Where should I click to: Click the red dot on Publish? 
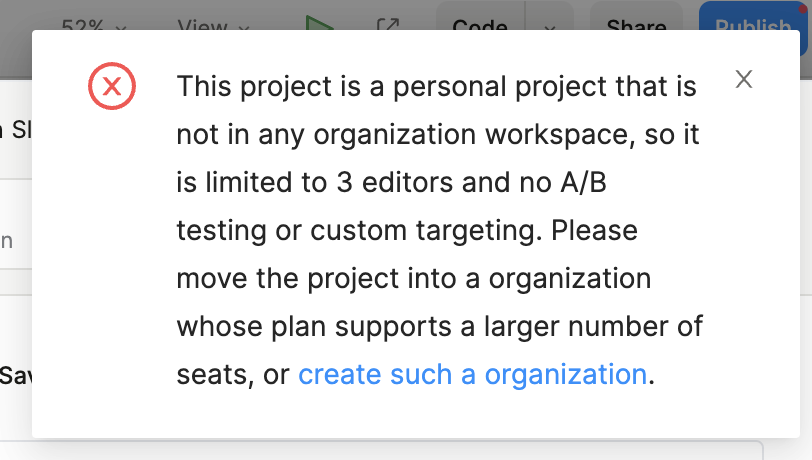pyautogui.click(x=801, y=4)
